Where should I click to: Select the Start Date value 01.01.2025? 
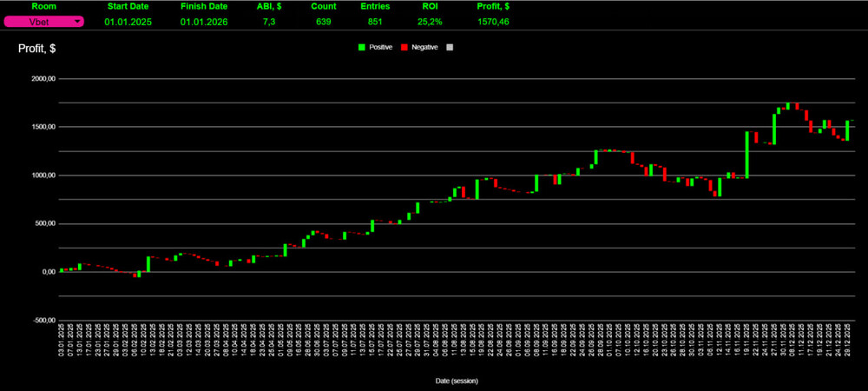(128, 22)
